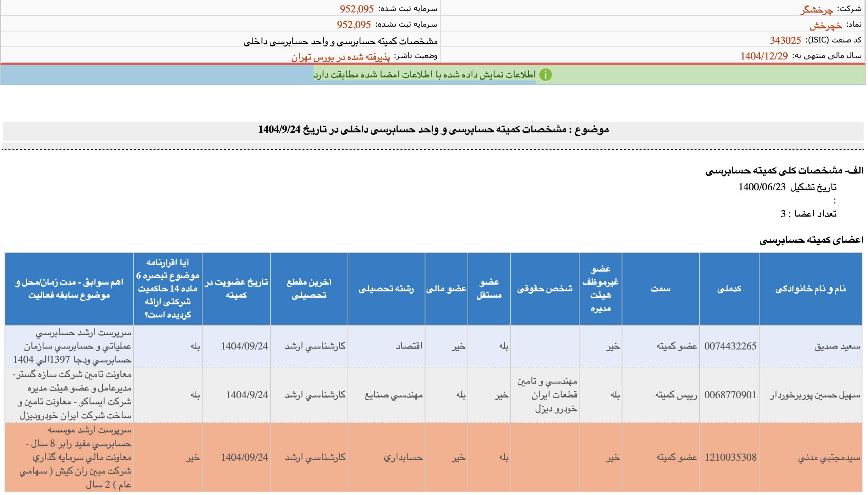Image resolution: width=868 pixels, height=495 pixels.
Task: Click the عضو مستقل column header
Action: coord(489,289)
